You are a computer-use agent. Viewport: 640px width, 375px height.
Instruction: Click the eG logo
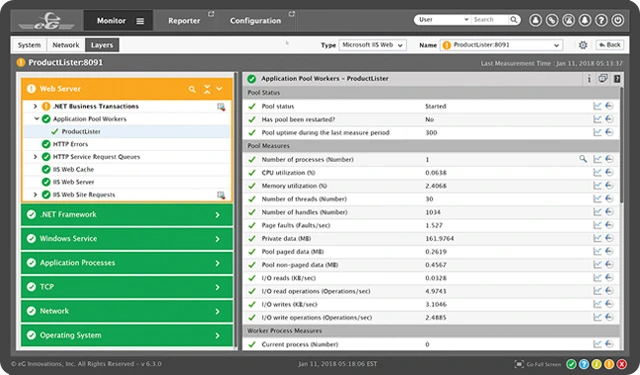(47, 21)
